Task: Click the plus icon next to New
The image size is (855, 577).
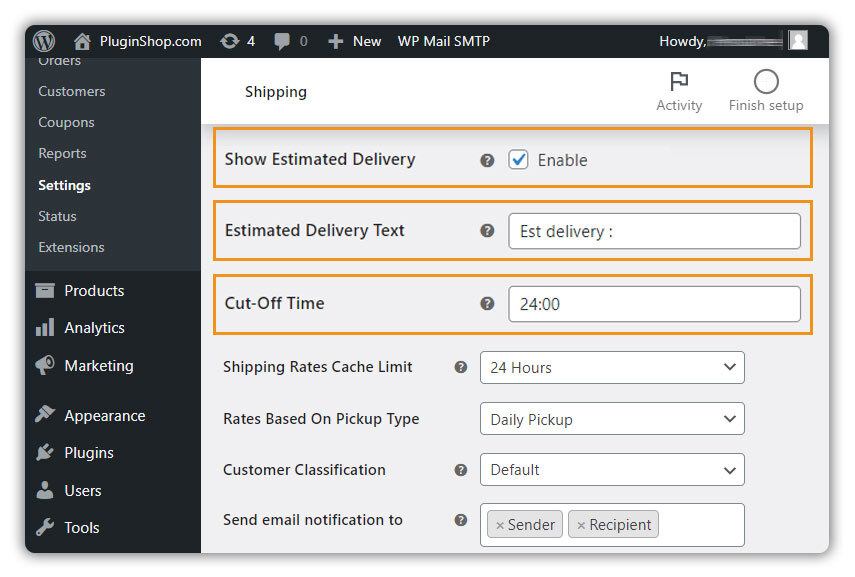Action: (335, 41)
